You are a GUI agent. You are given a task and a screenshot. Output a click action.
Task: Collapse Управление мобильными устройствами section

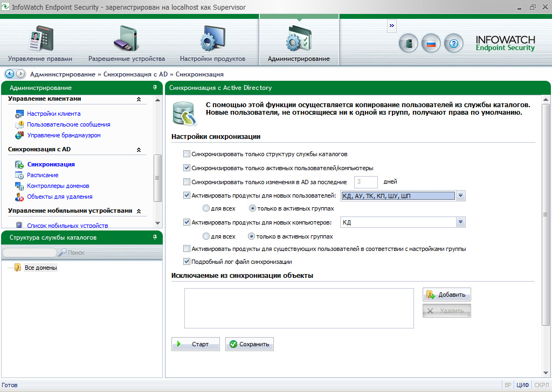[139, 211]
